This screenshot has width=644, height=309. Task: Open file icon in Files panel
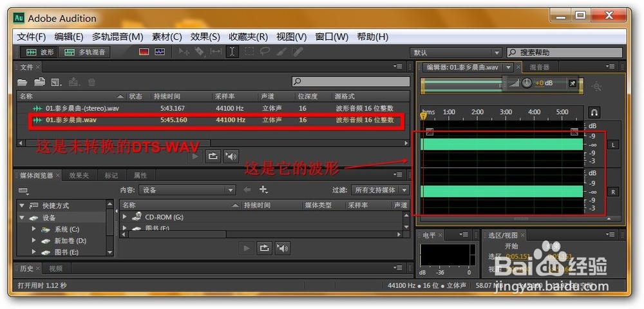click(22, 82)
